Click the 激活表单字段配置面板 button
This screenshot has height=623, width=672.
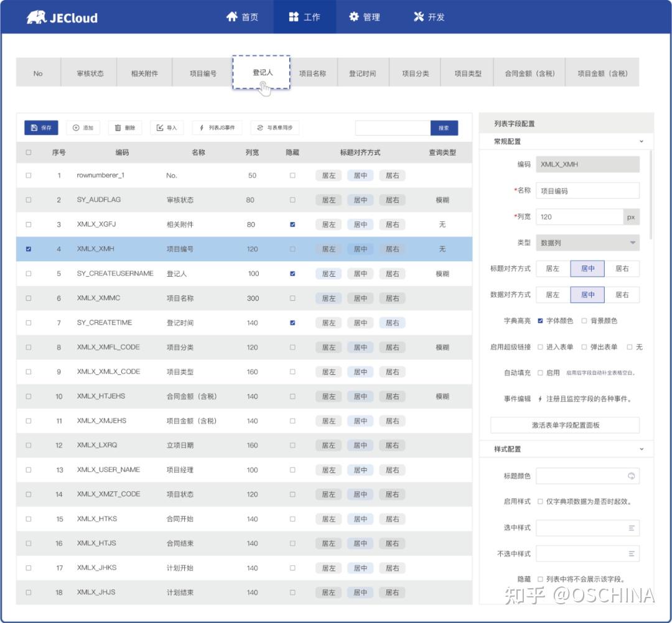565,425
